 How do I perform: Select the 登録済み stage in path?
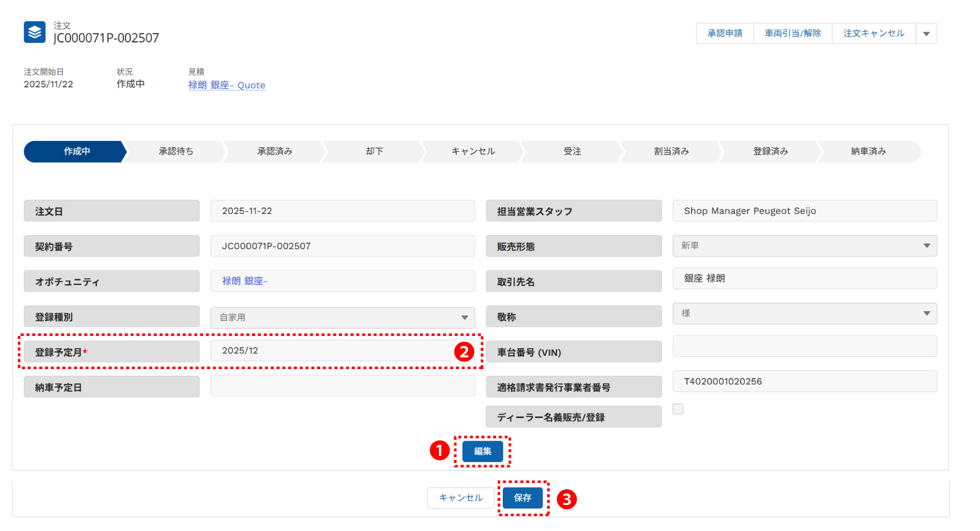pyautogui.click(x=770, y=152)
